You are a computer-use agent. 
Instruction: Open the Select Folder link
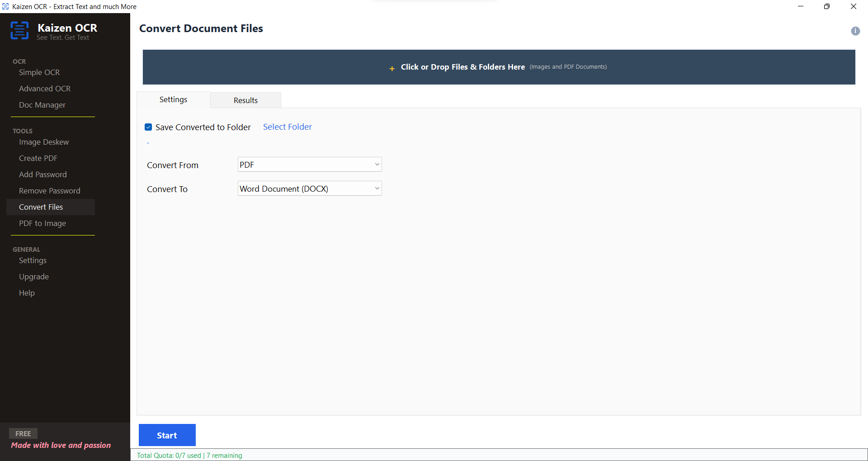(x=287, y=127)
